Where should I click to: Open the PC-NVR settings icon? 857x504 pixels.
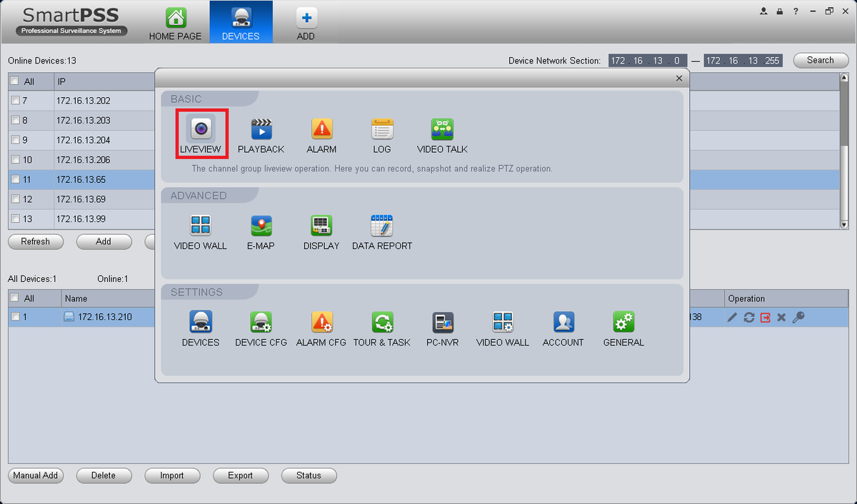442,328
